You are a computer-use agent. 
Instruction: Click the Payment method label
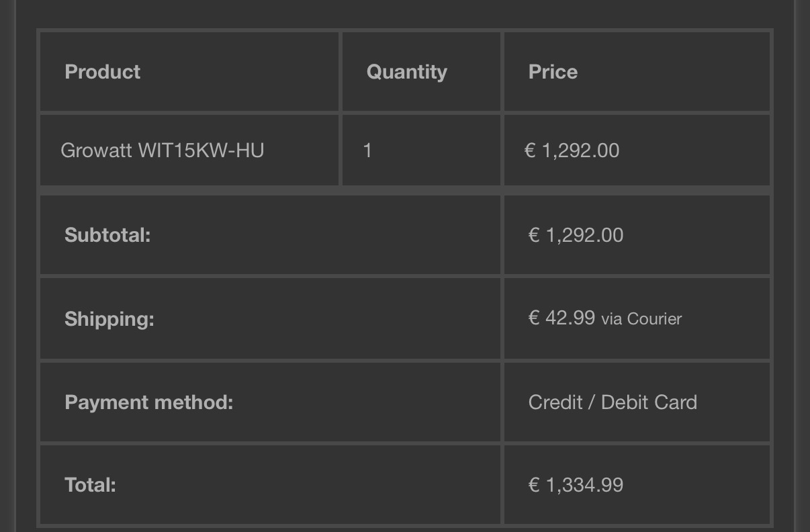(148, 402)
